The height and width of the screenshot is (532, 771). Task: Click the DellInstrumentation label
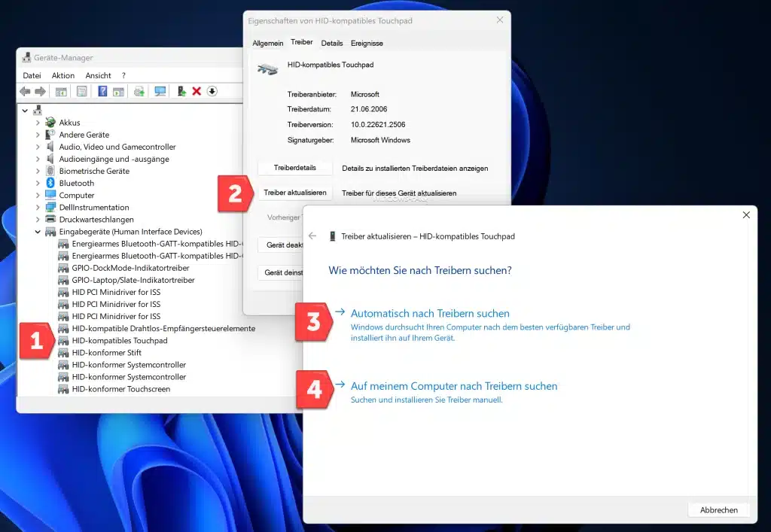[94, 207]
